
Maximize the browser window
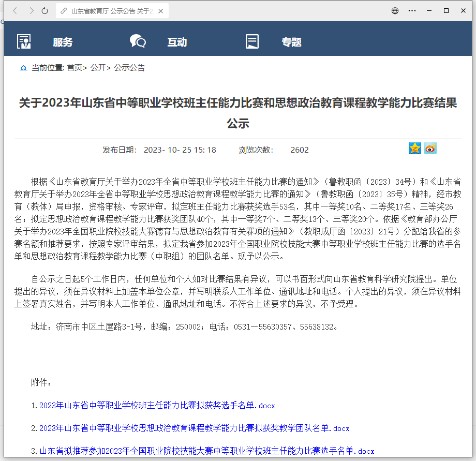point(446,11)
